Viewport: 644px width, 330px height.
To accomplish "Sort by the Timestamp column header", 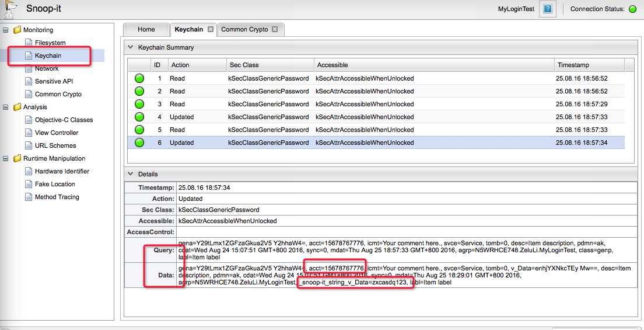I will tap(589, 65).
